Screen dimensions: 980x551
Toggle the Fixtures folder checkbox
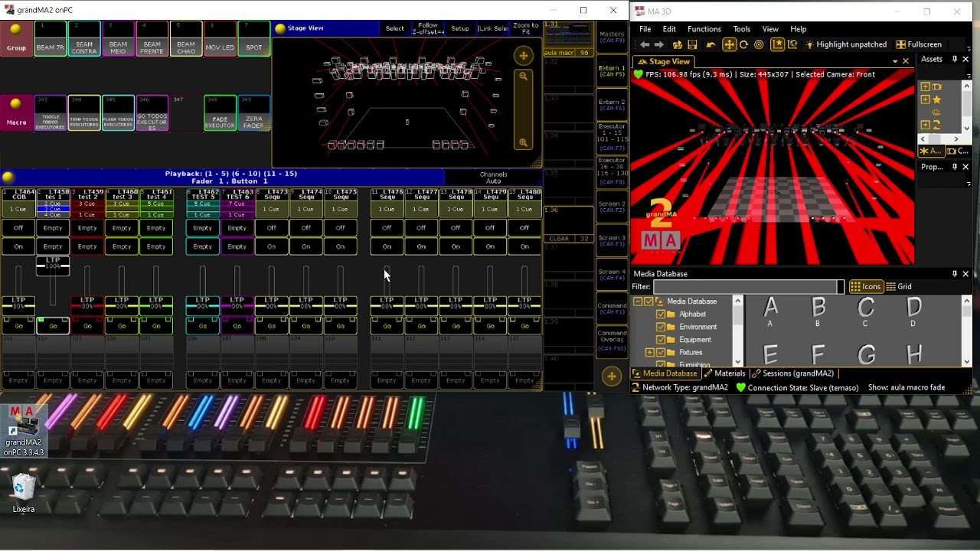(x=661, y=353)
